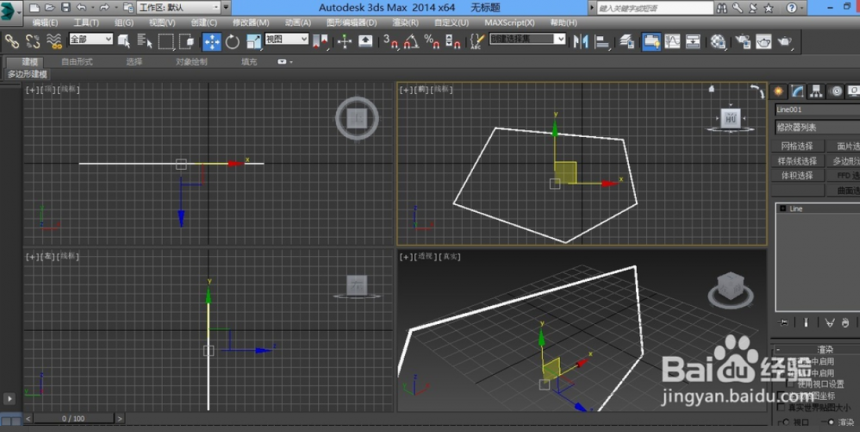The height and width of the screenshot is (432, 860).
Task: Select the Link tool chain icon
Action: click(12, 41)
